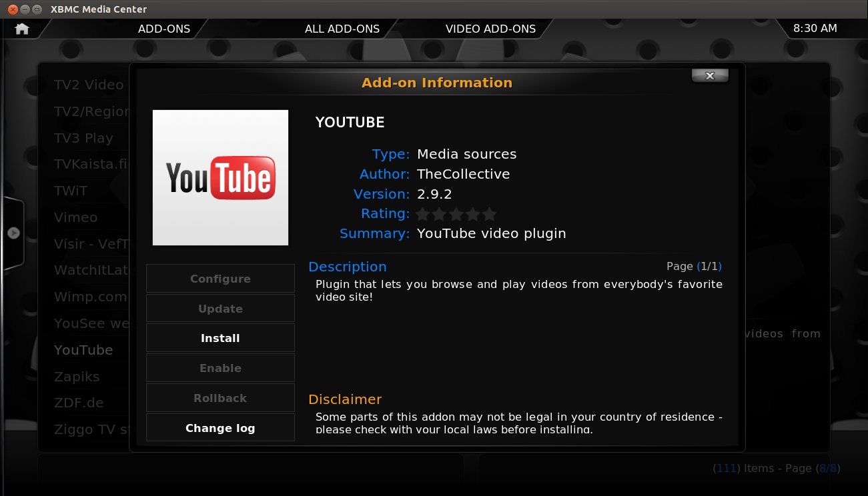Open the Change log
This screenshot has height=496, width=868.
pos(220,428)
